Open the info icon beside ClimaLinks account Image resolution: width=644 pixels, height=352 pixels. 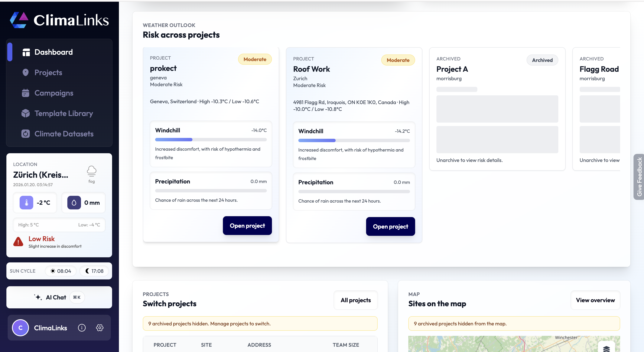coord(82,328)
